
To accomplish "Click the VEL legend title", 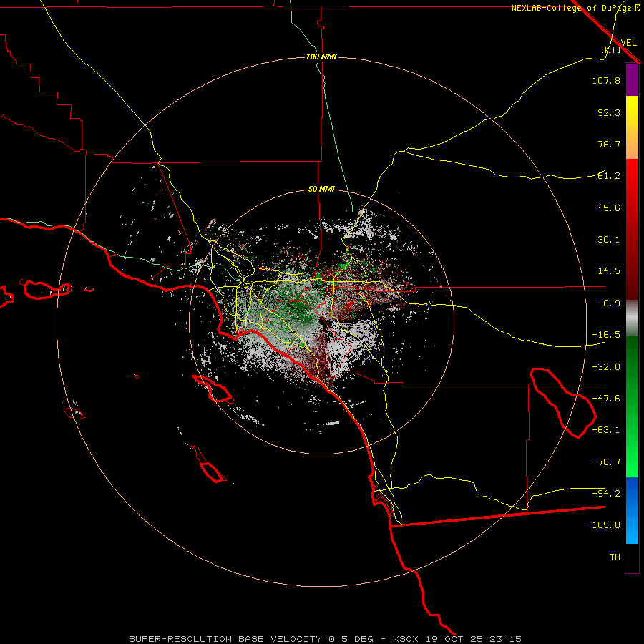I will [x=628, y=43].
